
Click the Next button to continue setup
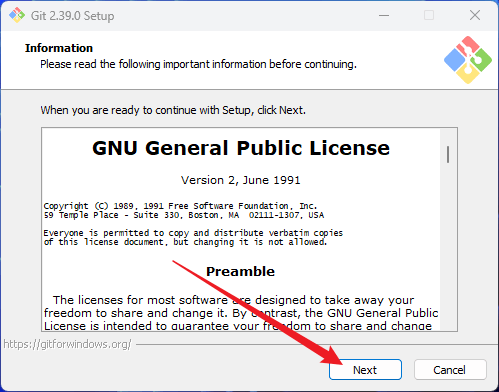(x=365, y=369)
